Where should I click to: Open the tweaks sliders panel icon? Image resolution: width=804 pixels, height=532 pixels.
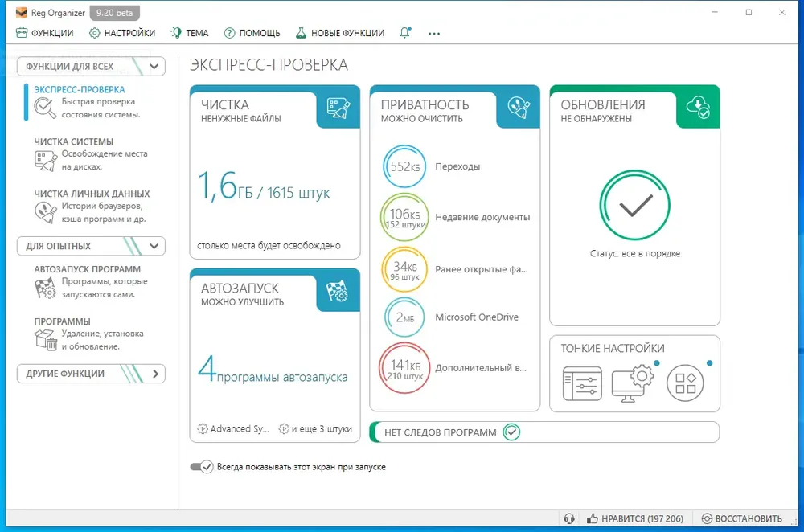pos(582,383)
